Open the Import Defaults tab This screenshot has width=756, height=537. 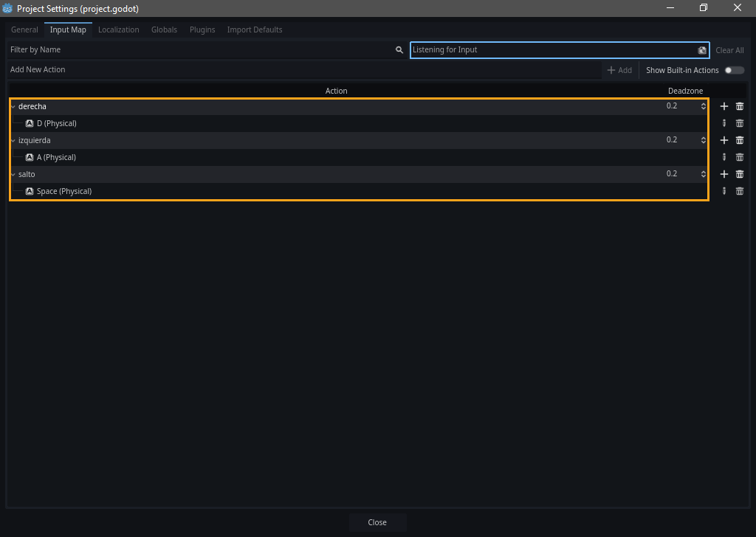click(x=255, y=30)
